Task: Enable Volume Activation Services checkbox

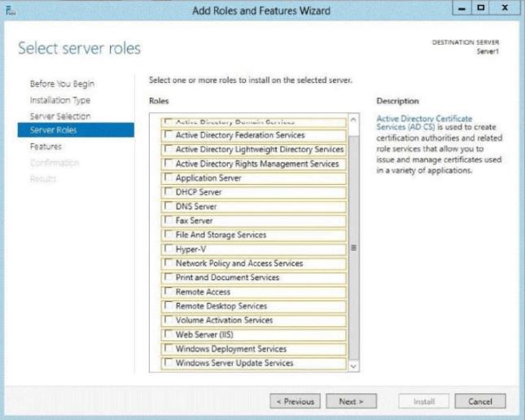Action: pyautogui.click(x=169, y=319)
